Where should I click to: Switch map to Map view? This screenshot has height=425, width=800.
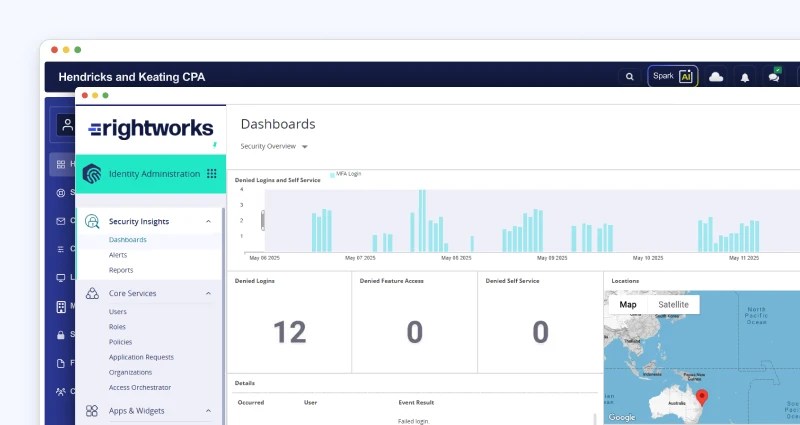coord(628,305)
